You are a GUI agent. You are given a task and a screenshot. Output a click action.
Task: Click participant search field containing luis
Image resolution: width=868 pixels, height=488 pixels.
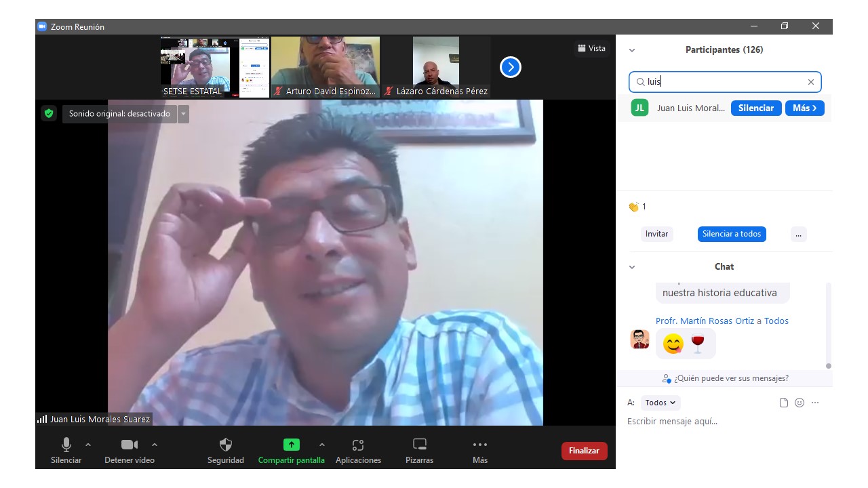pos(725,82)
